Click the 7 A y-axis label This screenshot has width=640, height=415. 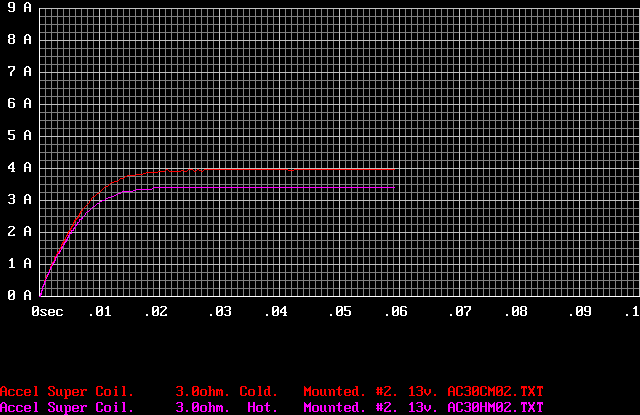pyautogui.click(x=19, y=71)
